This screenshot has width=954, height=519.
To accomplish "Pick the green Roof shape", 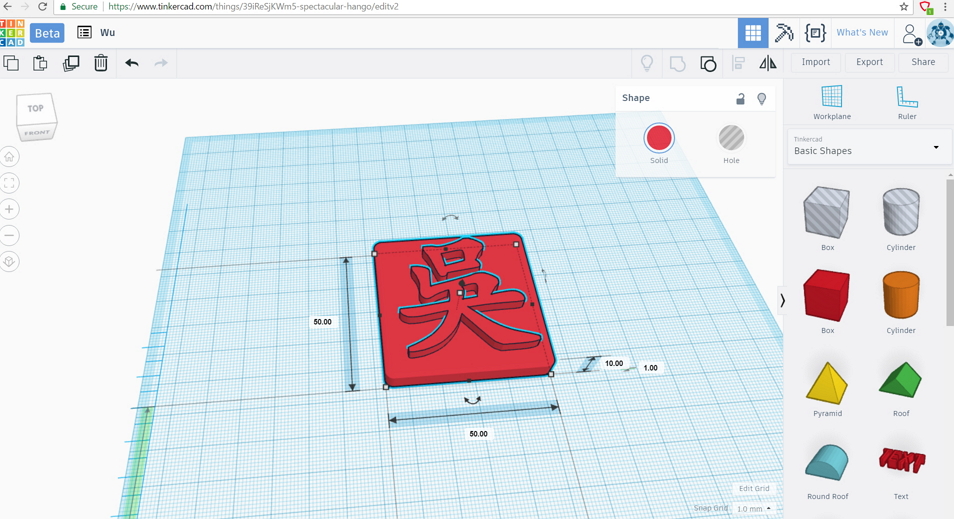I will pyautogui.click(x=900, y=380).
